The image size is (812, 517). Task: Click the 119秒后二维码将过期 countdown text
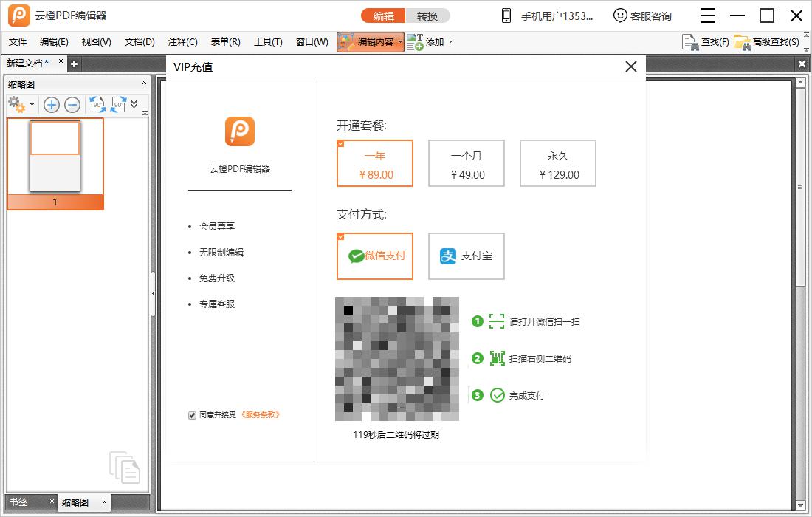[x=396, y=434]
